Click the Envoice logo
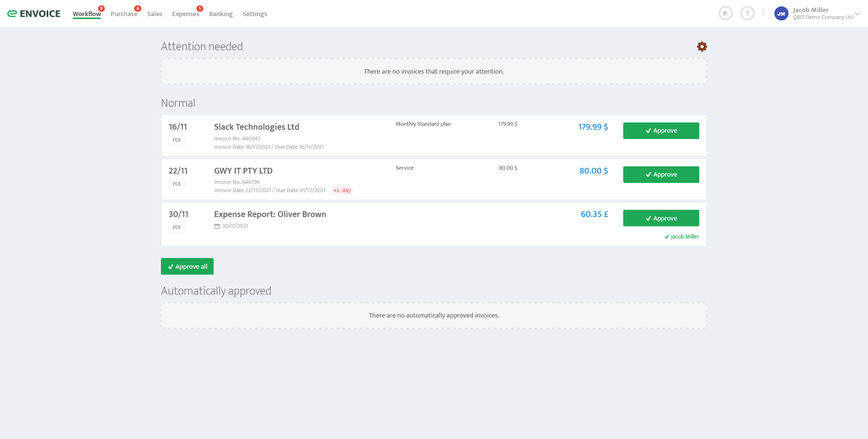 34,14
